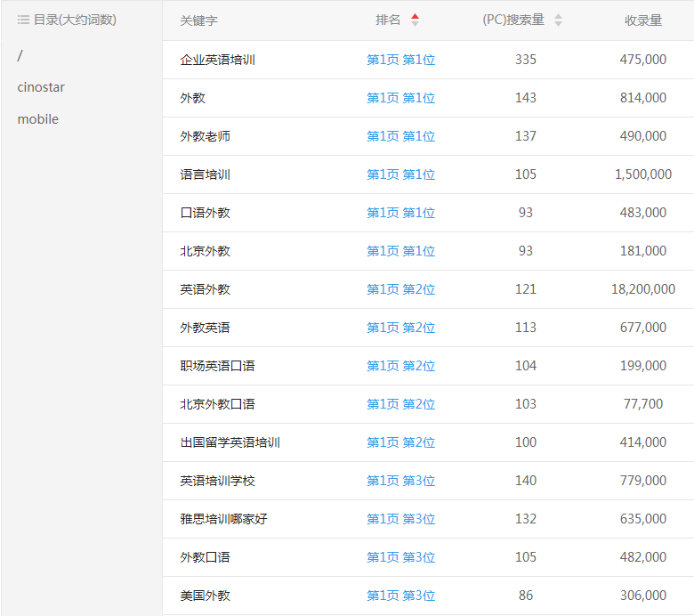Screen dimensions: 694x616
Task: Open ranking link for 企业英语培训
Action: click(x=400, y=60)
